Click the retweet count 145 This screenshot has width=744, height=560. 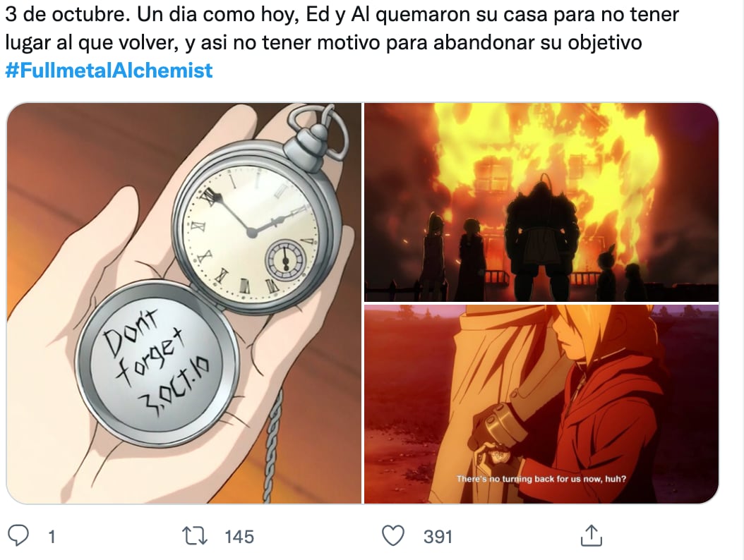click(x=239, y=536)
